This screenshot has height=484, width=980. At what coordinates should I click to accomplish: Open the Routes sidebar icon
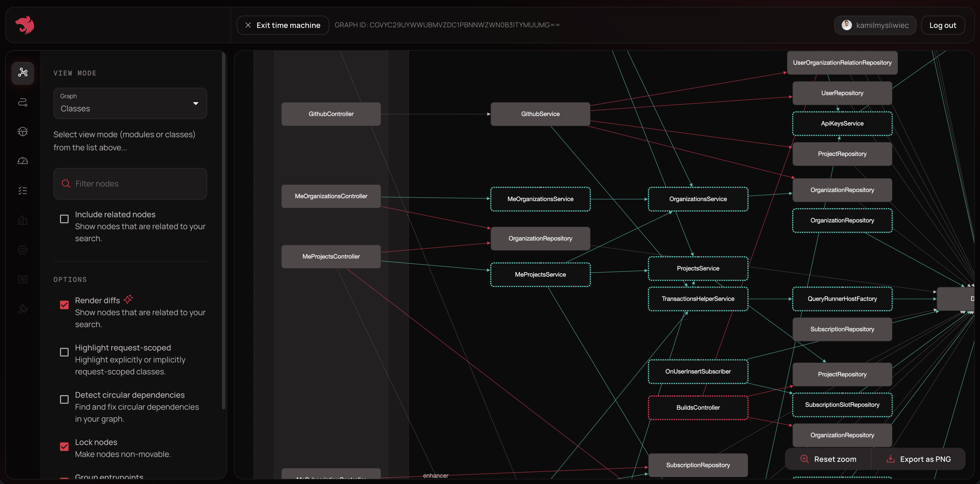coord(23,102)
